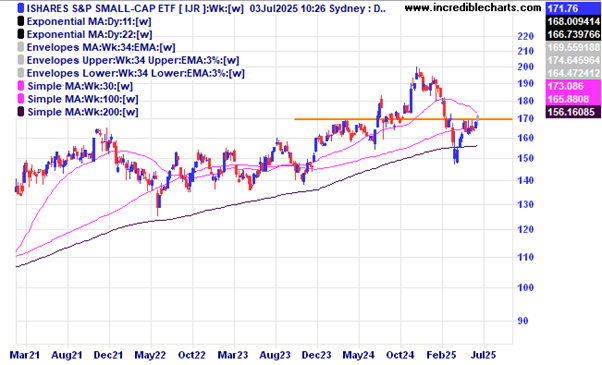Click the blue swatch beside the IJR title

coord(21,8)
